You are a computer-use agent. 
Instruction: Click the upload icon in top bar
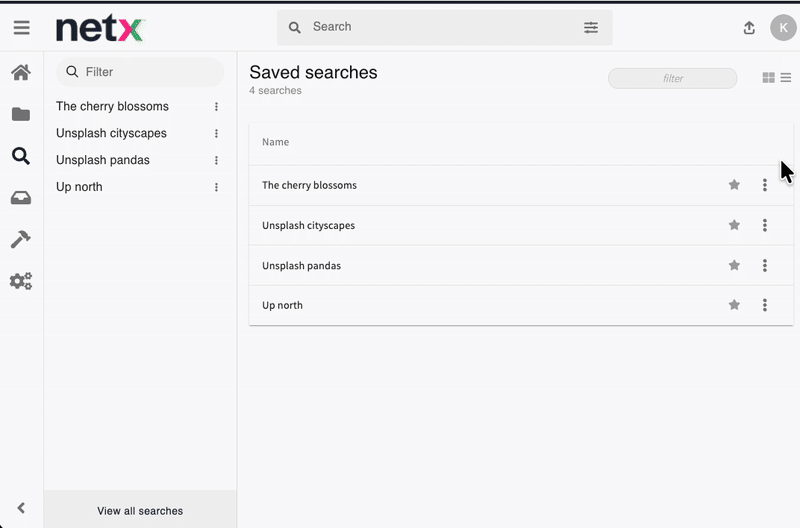point(749,28)
